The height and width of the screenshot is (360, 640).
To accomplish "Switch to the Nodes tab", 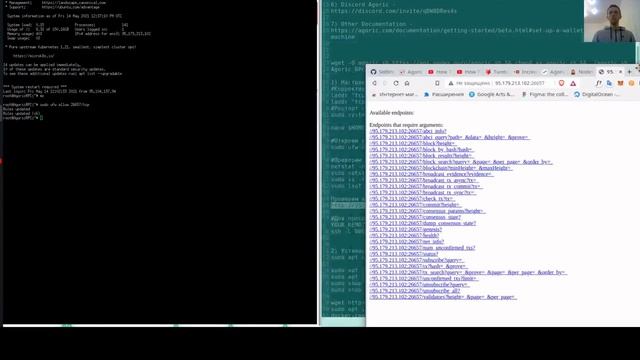I will coord(581,72).
